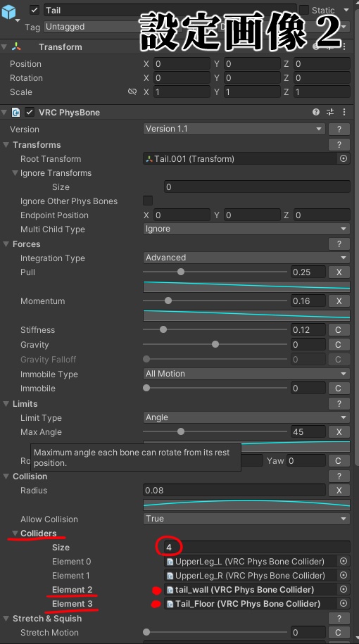Viewport: 359px width, 644px height.
Task: Click Stretch & Squish help button
Action: pos(339,619)
